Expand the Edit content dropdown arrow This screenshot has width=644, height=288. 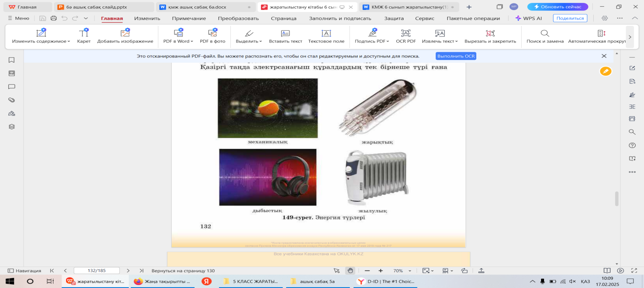pyautogui.click(x=69, y=41)
